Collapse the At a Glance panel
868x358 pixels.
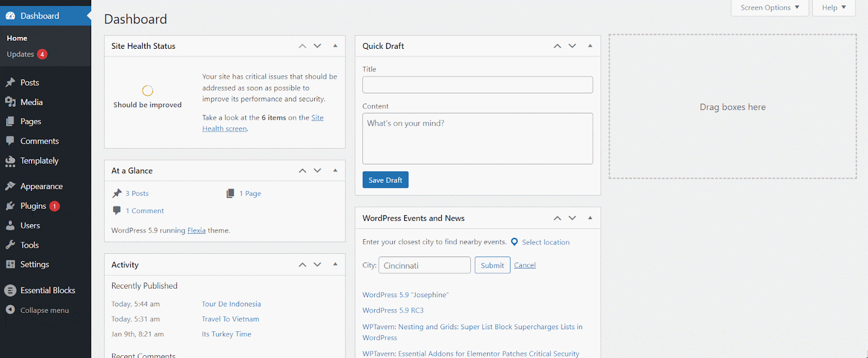click(335, 170)
